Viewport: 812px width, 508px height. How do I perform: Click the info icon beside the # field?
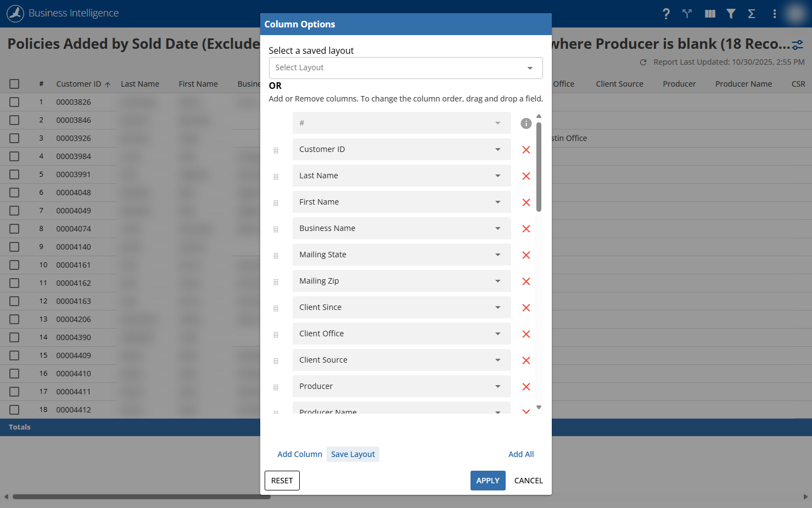526,123
